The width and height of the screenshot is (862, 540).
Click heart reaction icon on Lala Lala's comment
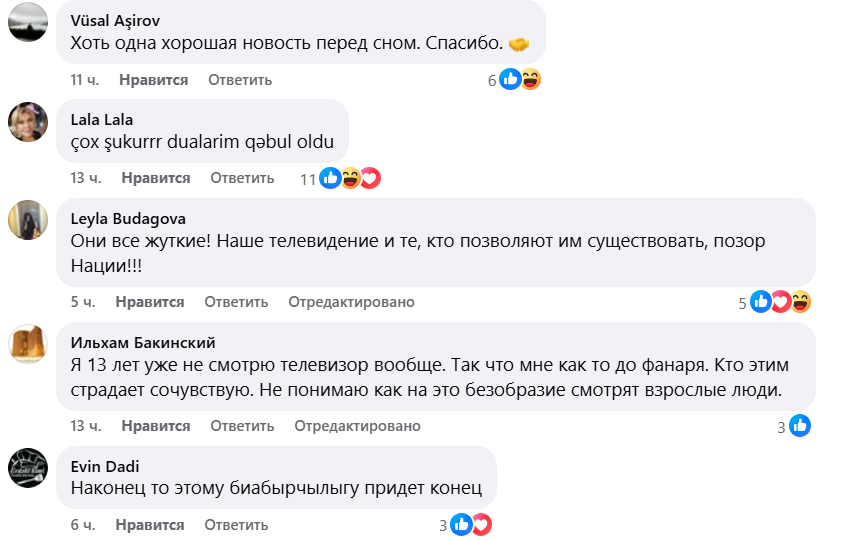[x=370, y=178]
